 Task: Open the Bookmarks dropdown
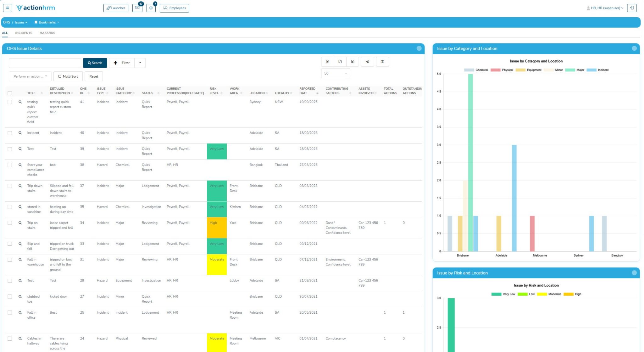click(46, 22)
